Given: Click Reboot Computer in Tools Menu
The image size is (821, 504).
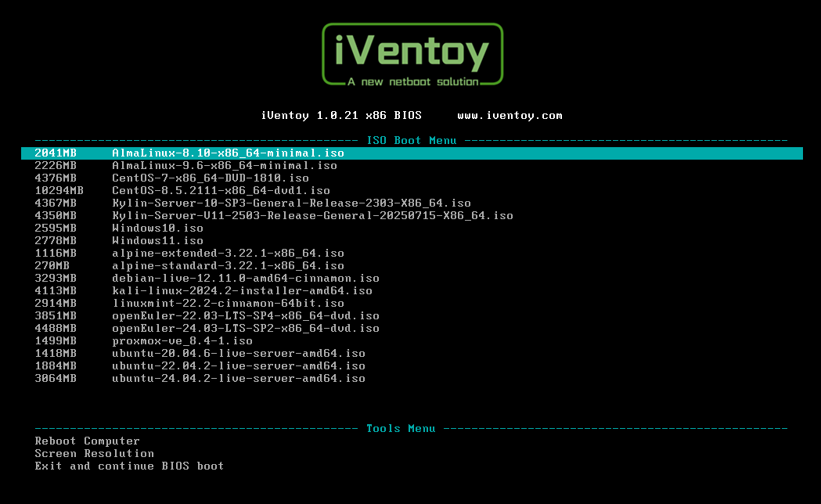Looking at the screenshot, I should click(87, 441).
